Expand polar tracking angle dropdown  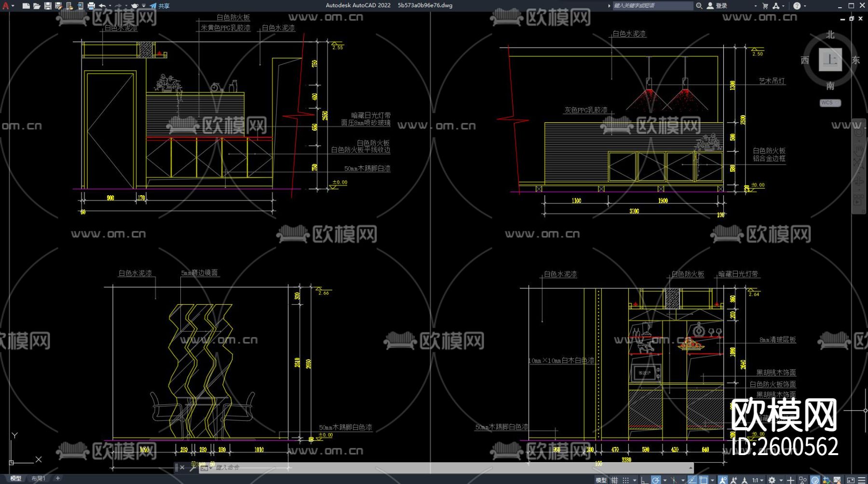(665, 480)
